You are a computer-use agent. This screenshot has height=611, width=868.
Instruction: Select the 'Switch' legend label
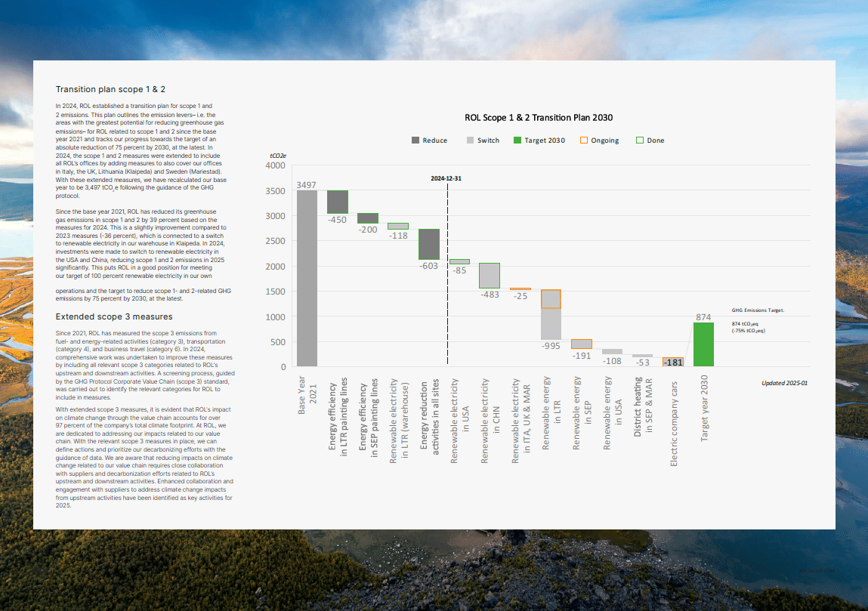(488, 140)
